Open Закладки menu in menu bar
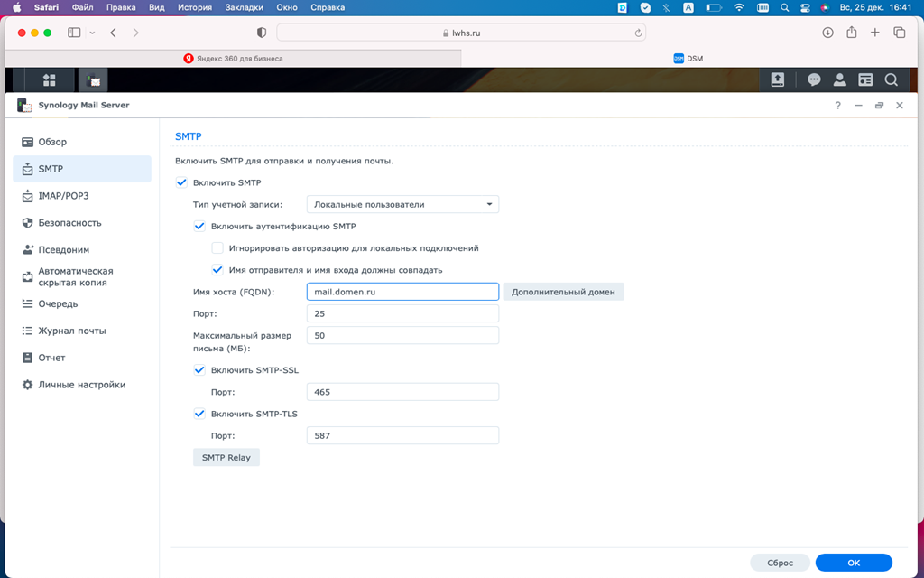924x578 pixels. 242,7
